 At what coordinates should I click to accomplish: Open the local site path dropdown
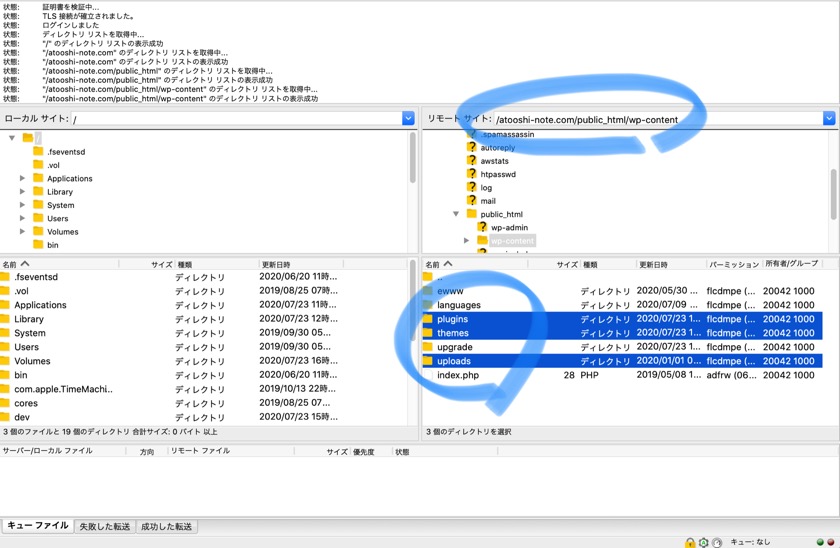(408, 119)
